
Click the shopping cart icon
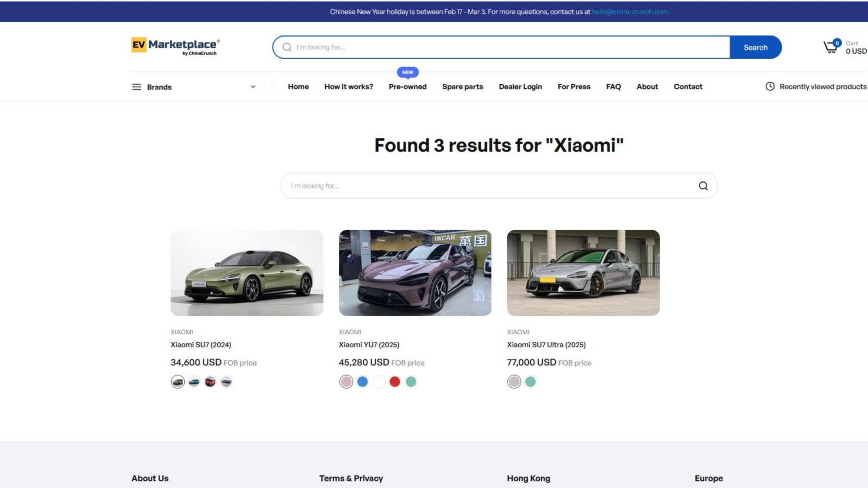[x=831, y=47]
